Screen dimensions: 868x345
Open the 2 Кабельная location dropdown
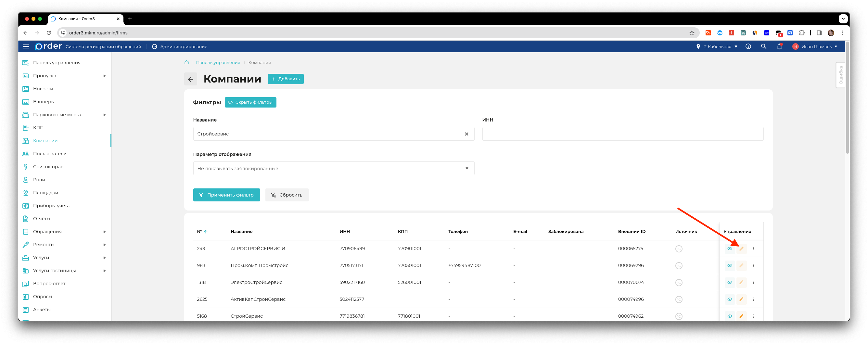pyautogui.click(x=717, y=46)
